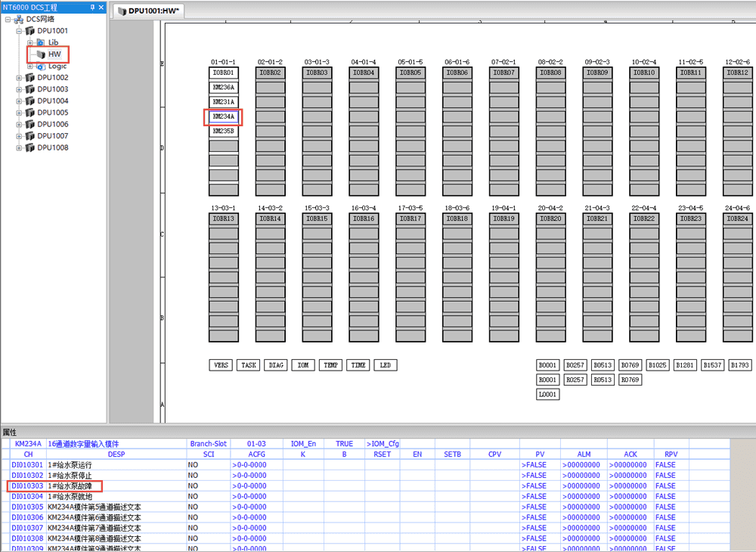
Task: Click the TEMP block
Action: coord(331,365)
